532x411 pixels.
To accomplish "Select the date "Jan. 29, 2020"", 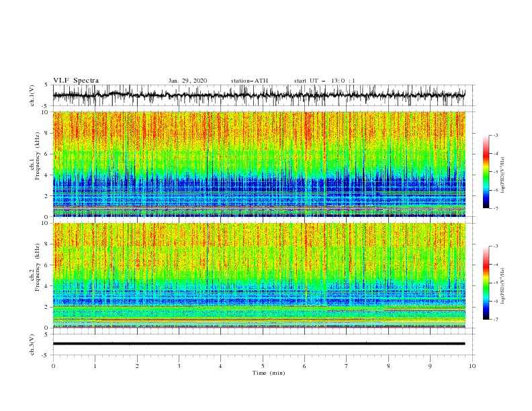I will point(187,81).
